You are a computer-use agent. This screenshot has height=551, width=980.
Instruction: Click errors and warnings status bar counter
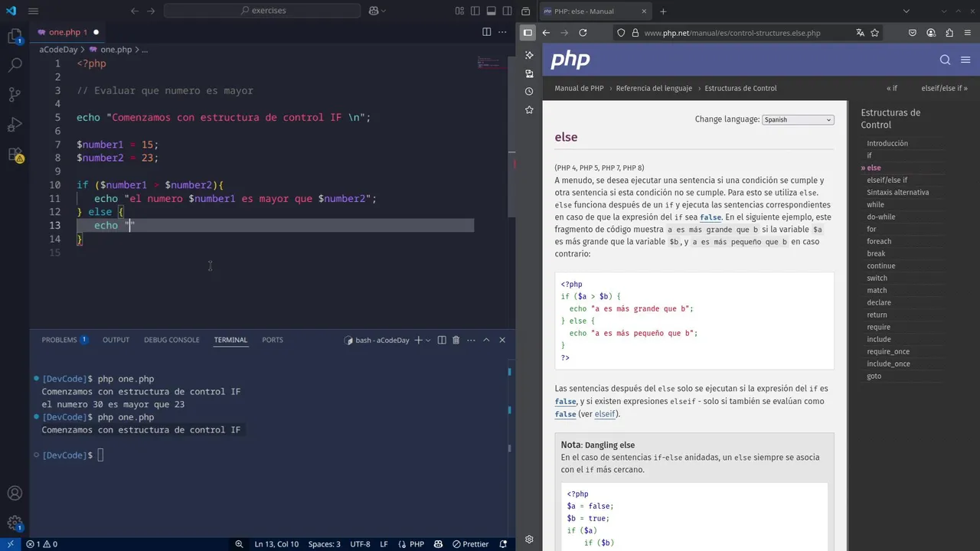42,544
